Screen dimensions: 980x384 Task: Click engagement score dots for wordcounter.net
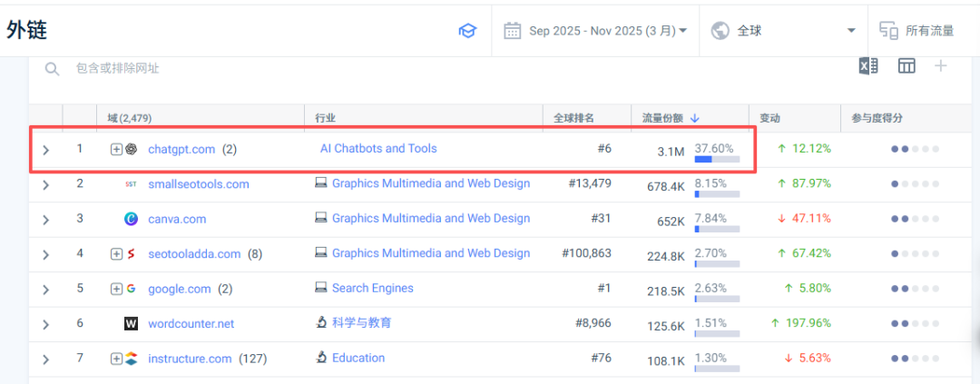915,324
